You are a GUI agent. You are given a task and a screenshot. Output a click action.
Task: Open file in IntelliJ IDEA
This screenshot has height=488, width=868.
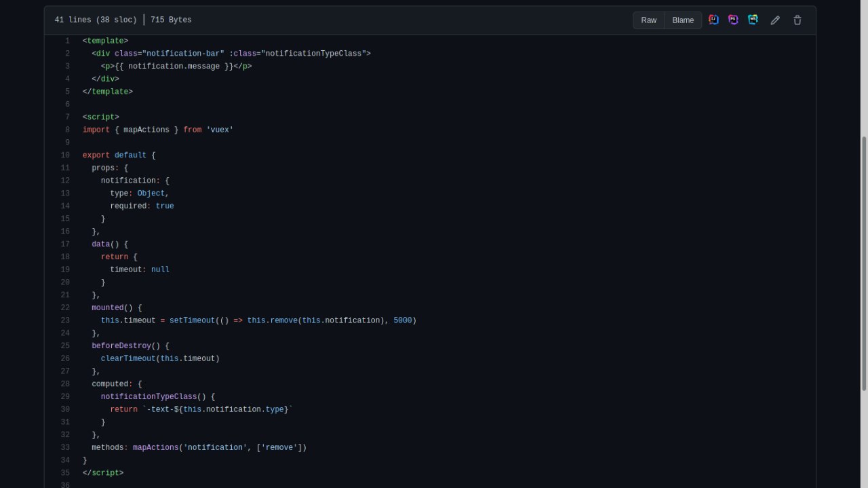[x=713, y=20]
